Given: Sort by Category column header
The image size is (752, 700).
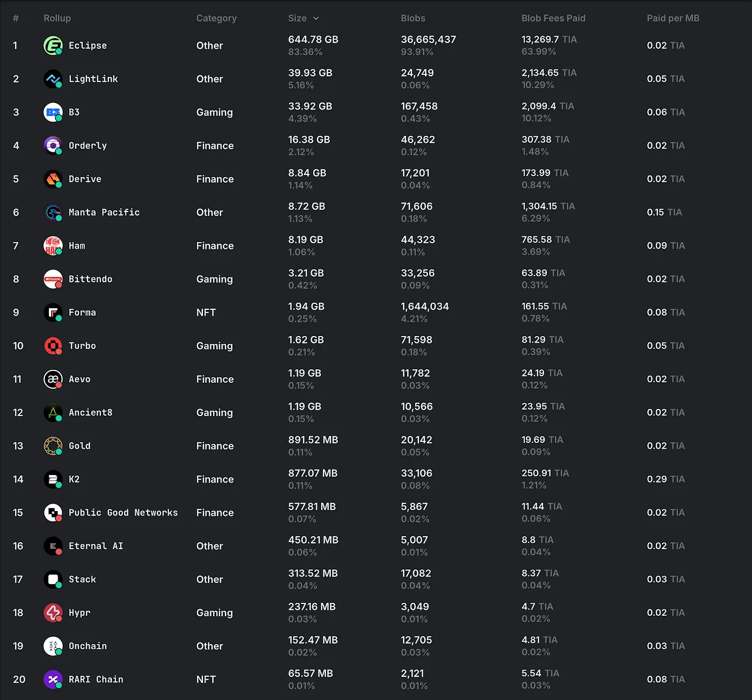Looking at the screenshot, I should point(216,18).
